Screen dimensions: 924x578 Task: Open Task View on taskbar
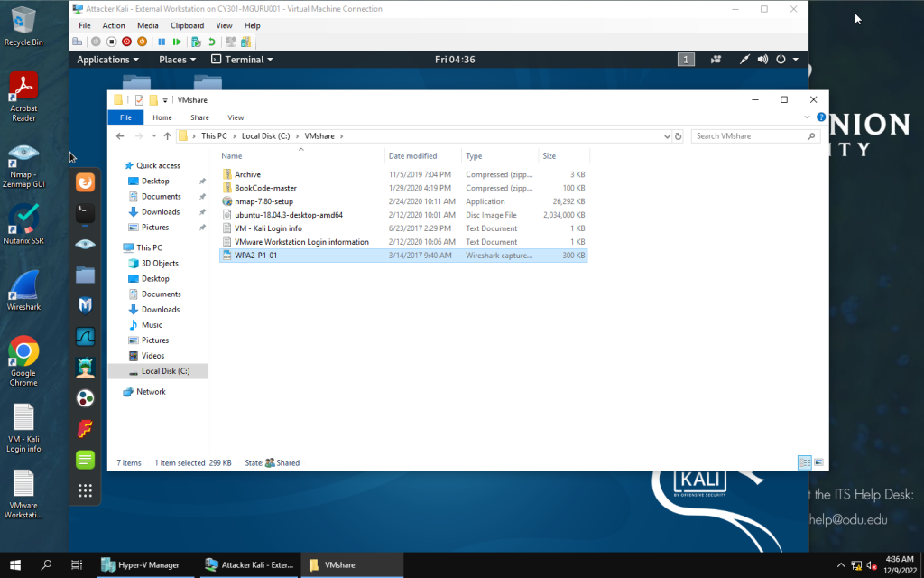point(77,565)
